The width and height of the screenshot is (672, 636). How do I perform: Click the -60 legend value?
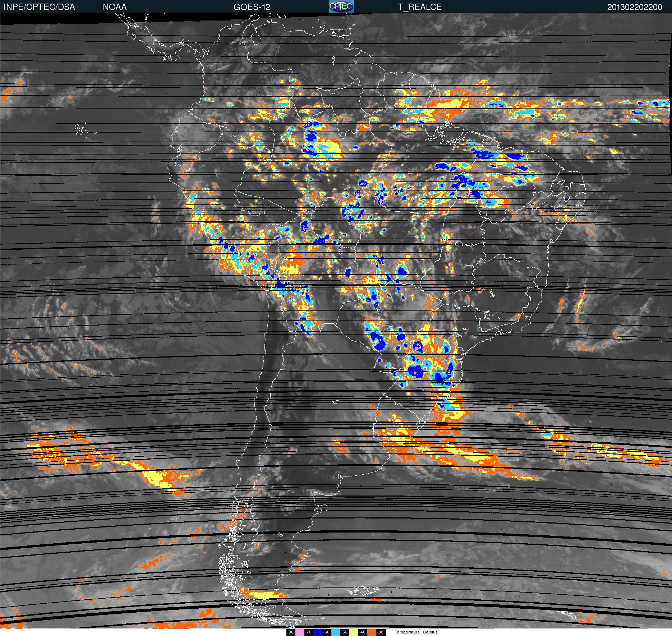[x=326, y=632]
